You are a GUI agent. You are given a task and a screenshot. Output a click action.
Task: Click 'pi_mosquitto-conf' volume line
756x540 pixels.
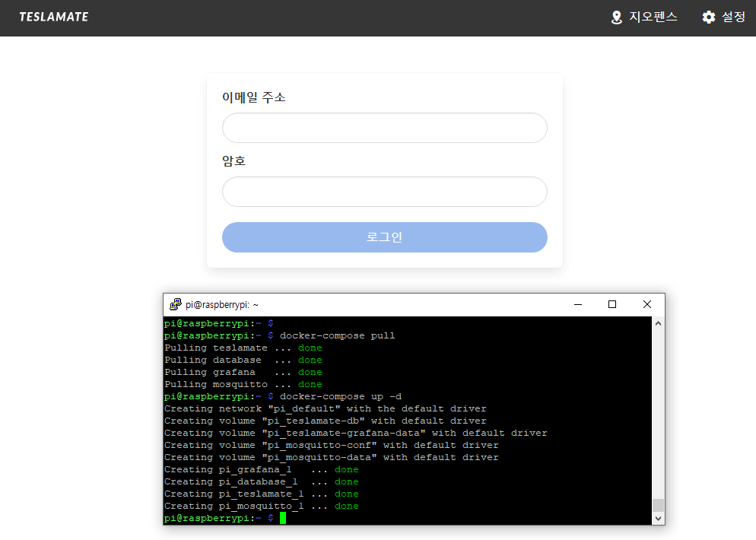[x=332, y=445]
